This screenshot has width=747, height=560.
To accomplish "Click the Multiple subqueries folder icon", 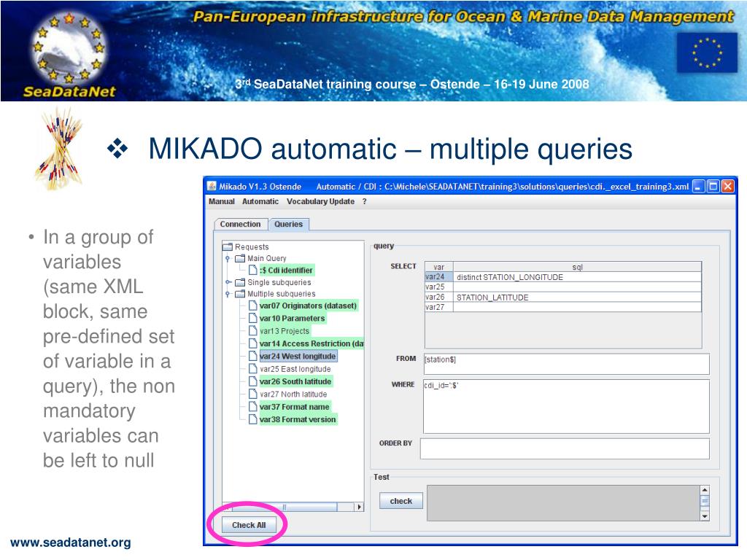I will tap(240, 294).
